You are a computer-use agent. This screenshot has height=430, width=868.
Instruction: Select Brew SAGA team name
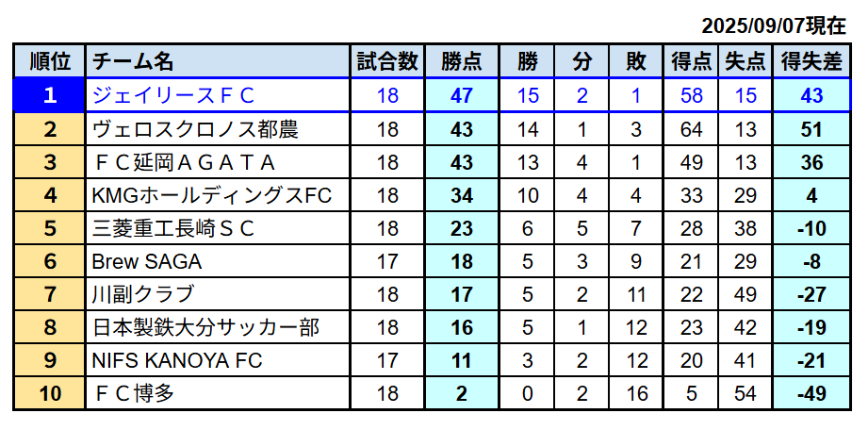(x=147, y=261)
